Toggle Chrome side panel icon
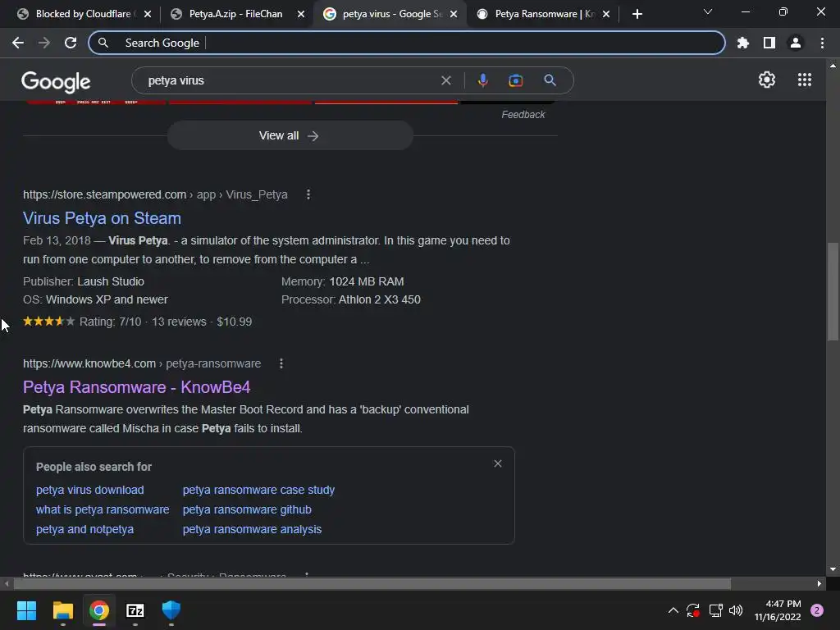The width and height of the screenshot is (840, 630). pos(769,43)
